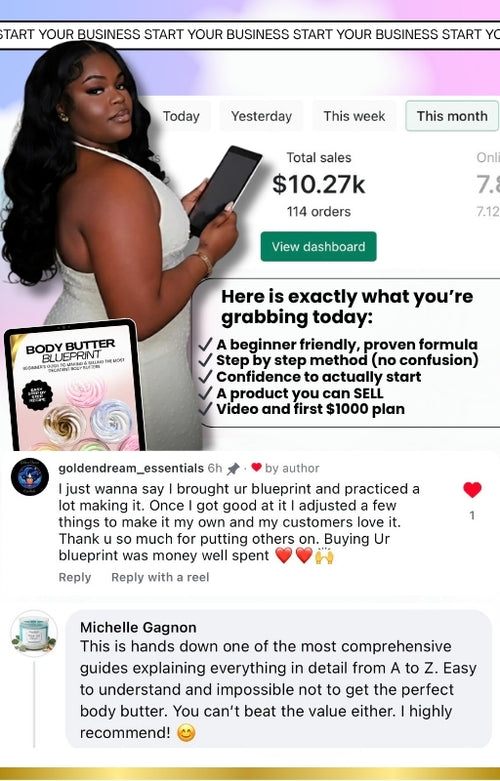Click the like count under the heart

[472, 515]
